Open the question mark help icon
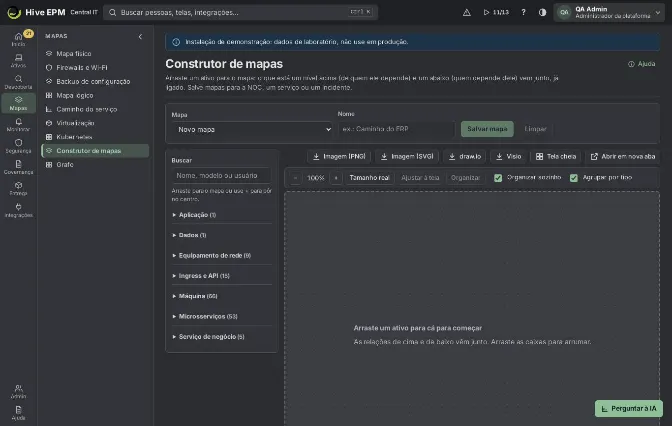 click(x=523, y=12)
